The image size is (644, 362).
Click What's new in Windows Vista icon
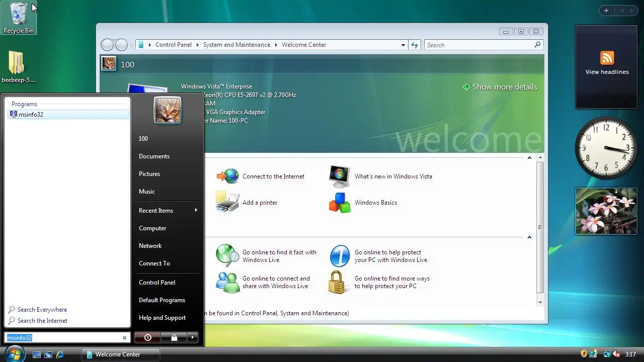(340, 176)
